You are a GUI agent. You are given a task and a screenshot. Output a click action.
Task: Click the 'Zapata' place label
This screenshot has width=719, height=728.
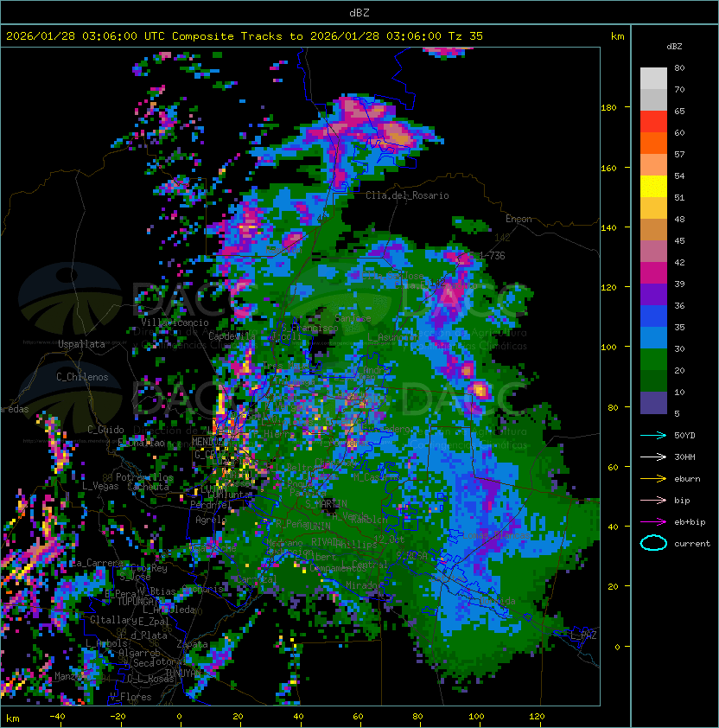(192, 644)
